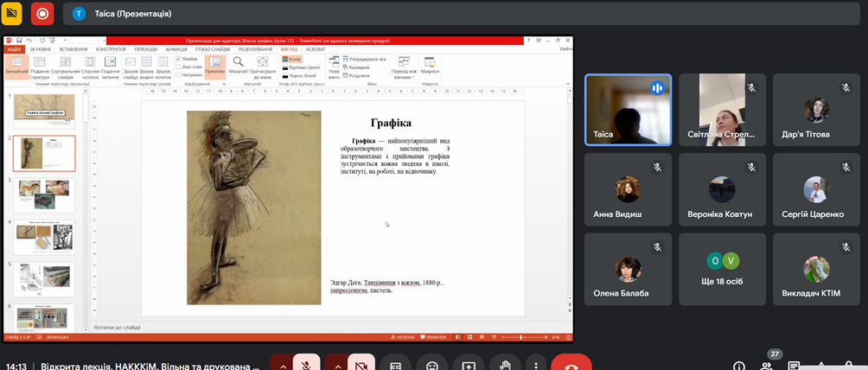Switch to the ОСНОВНЕ ribbon tab
Viewport: 868px width, 370px height.
tap(41, 49)
